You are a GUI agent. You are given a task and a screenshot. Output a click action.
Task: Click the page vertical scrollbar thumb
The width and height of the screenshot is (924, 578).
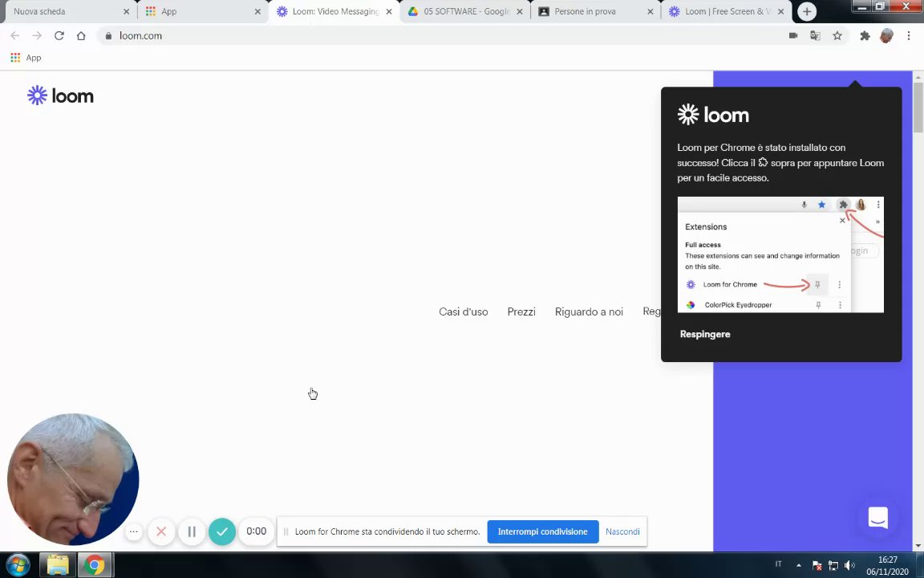click(918, 108)
